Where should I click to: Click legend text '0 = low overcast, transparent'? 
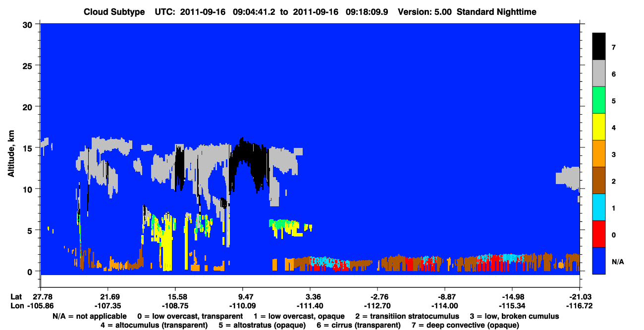point(190,316)
